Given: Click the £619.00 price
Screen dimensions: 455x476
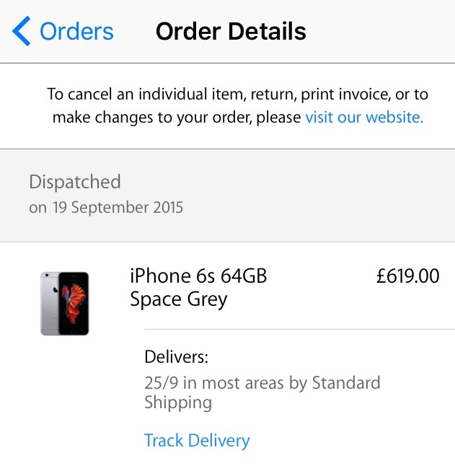Looking at the screenshot, I should click(x=407, y=276).
